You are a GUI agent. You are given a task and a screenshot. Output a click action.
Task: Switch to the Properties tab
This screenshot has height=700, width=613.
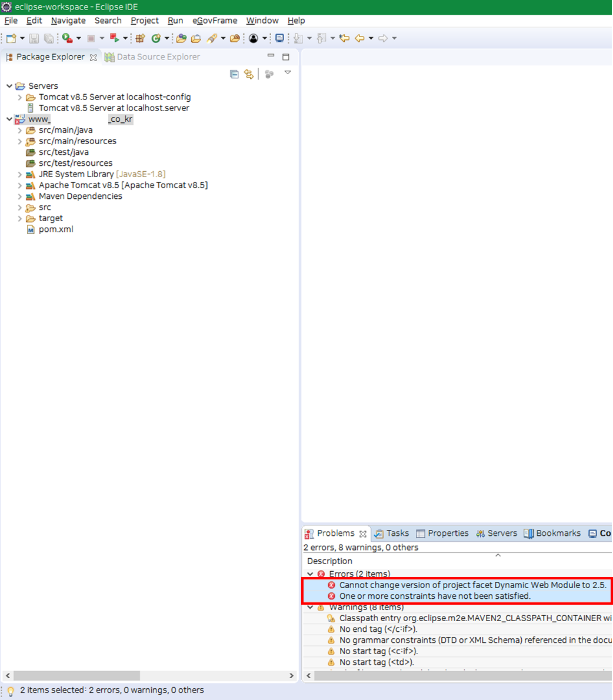[442, 533]
